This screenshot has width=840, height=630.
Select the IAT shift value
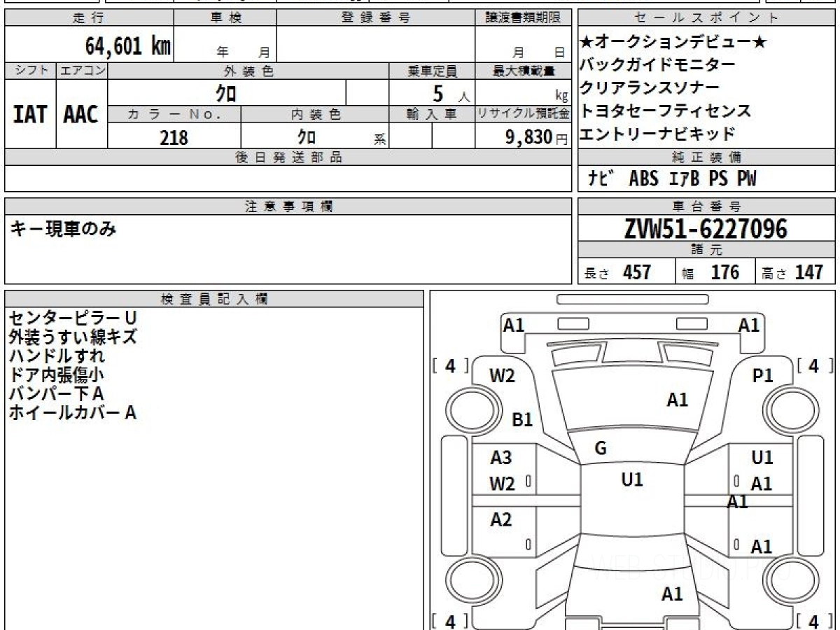(30, 114)
